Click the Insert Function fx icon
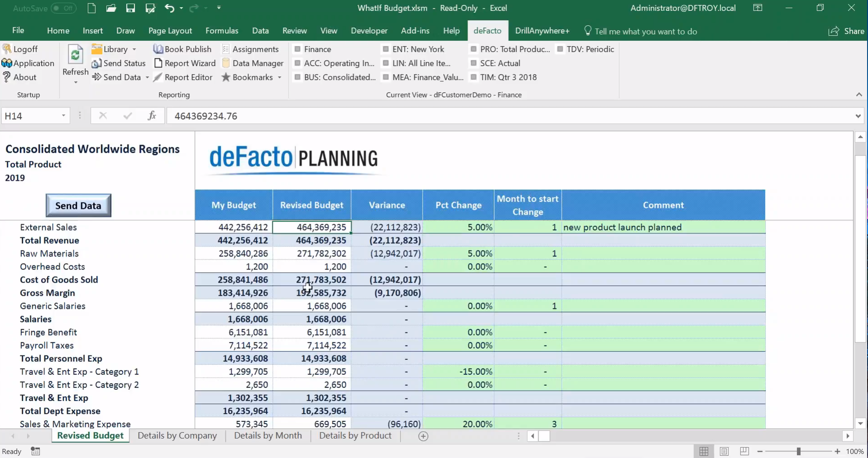Viewport: 868px width, 458px height. tap(152, 116)
